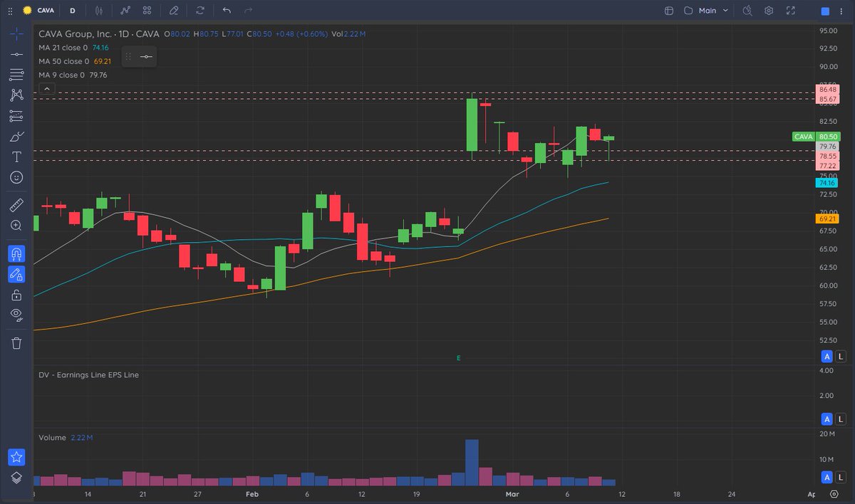Toggle auto scale A on earnings pane
Viewport: 855px width, 504px height.
(826, 418)
